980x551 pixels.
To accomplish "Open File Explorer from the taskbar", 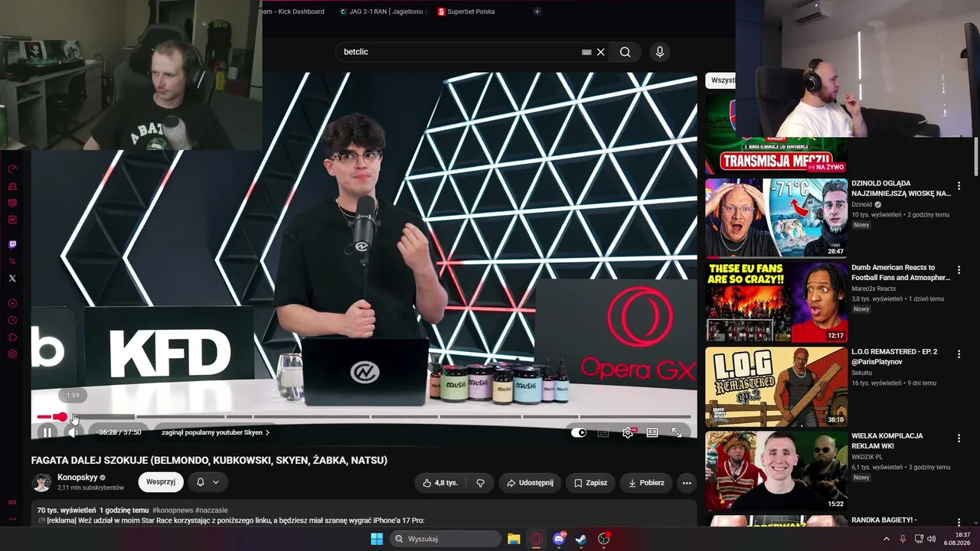I will pyautogui.click(x=514, y=539).
